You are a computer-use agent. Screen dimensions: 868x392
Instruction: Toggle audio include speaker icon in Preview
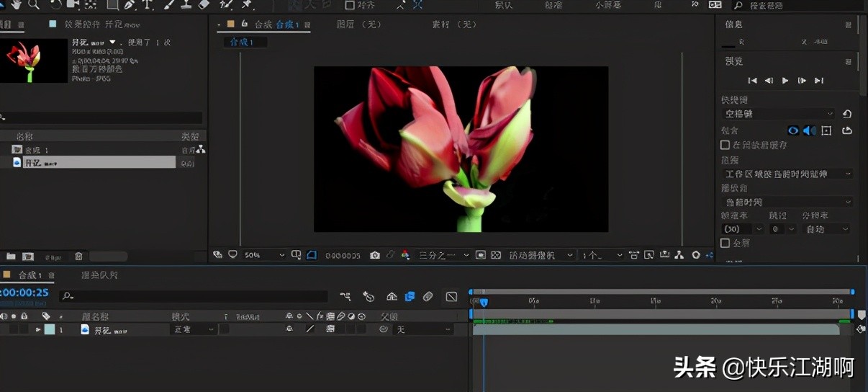810,130
